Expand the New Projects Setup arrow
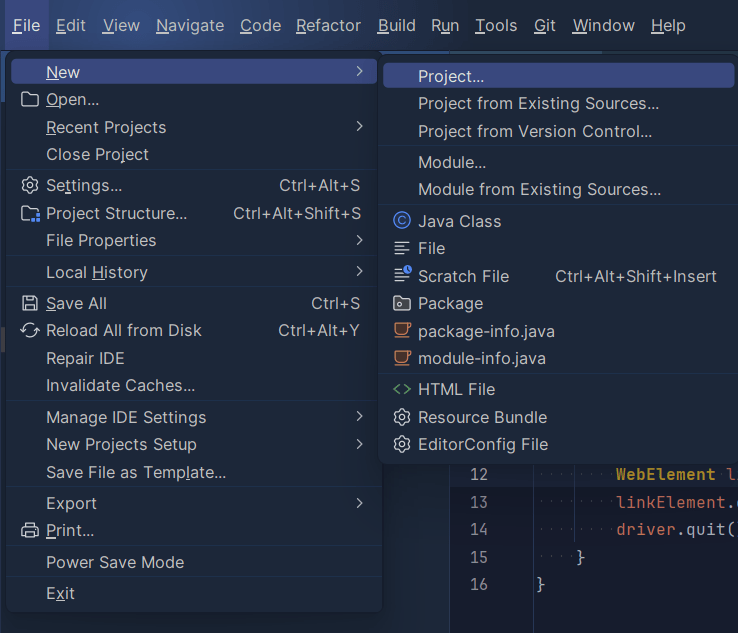Screen dimensions: 738x633 [x=360, y=444]
